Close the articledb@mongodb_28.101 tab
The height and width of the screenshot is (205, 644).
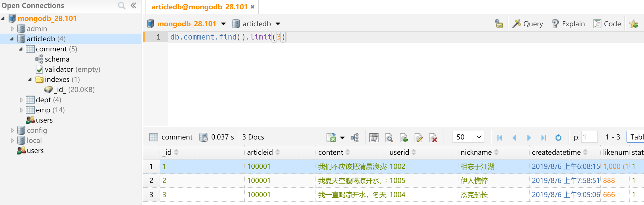pos(253,7)
